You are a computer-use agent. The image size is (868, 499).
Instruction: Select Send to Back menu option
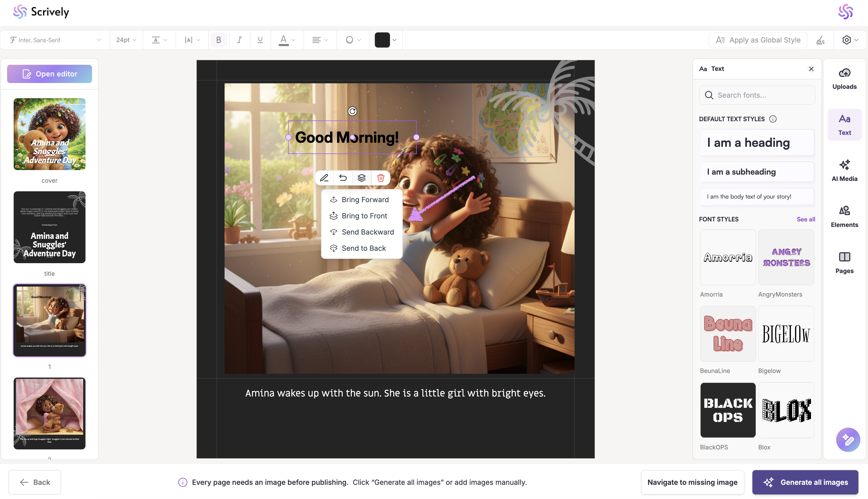tap(363, 248)
